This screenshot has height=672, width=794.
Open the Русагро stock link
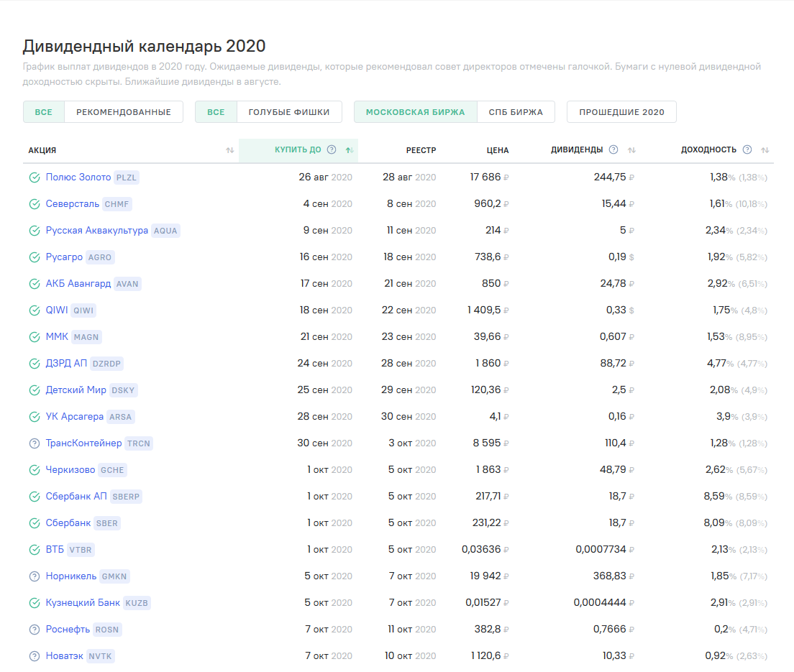pyautogui.click(x=64, y=257)
